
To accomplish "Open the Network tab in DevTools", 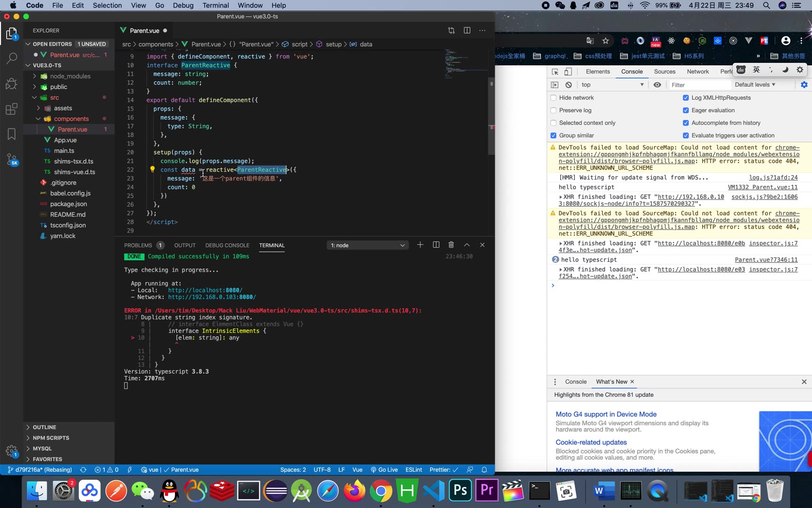I will tap(697, 71).
